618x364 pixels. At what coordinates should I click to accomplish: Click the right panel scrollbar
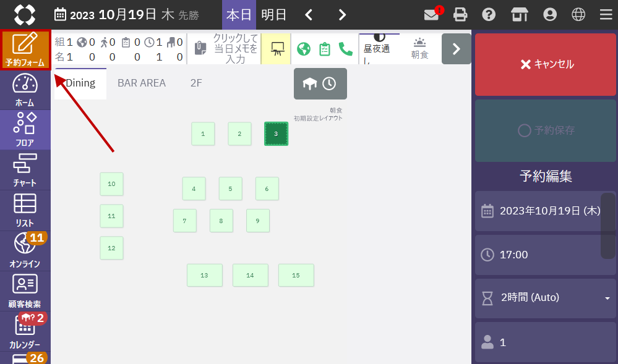(x=608, y=226)
